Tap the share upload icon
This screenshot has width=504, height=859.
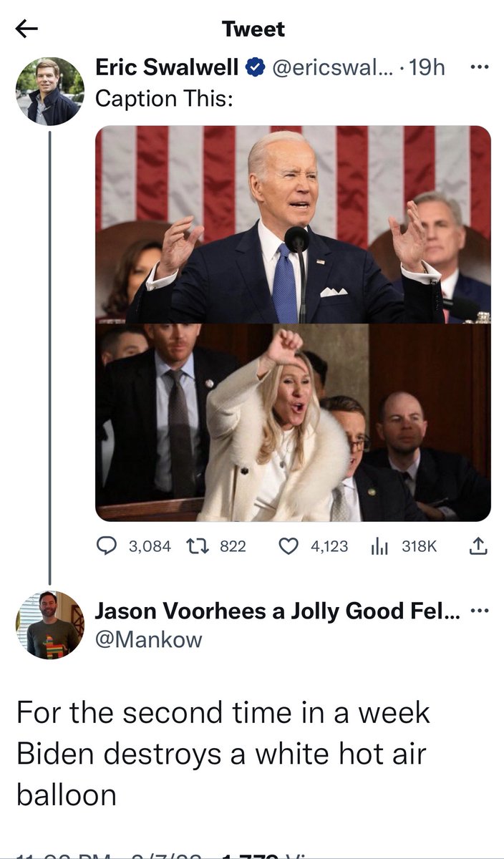point(478,546)
